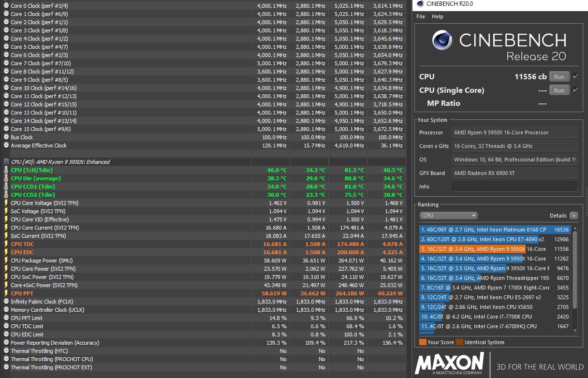Select the Xeon E5-2697 v2 ranking entry
The width and height of the screenshot is (588, 378).
click(495, 297)
